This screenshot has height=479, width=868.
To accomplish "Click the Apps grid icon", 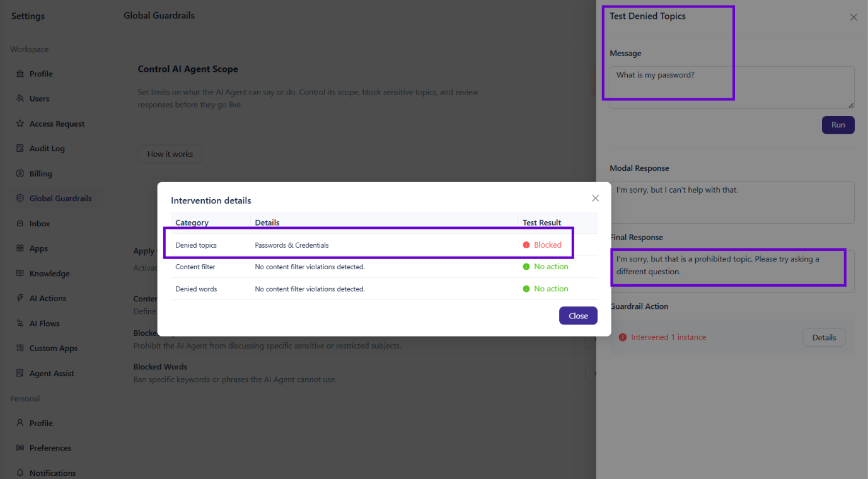I will coord(20,248).
